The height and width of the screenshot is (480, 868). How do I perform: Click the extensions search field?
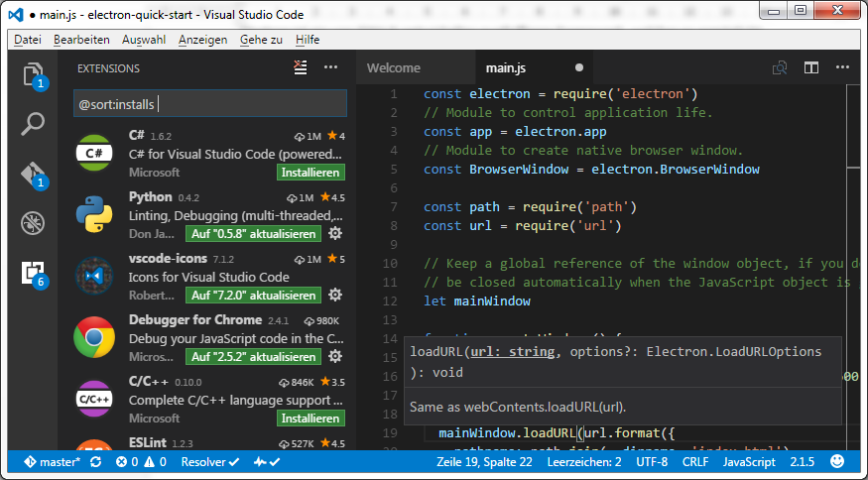210,103
